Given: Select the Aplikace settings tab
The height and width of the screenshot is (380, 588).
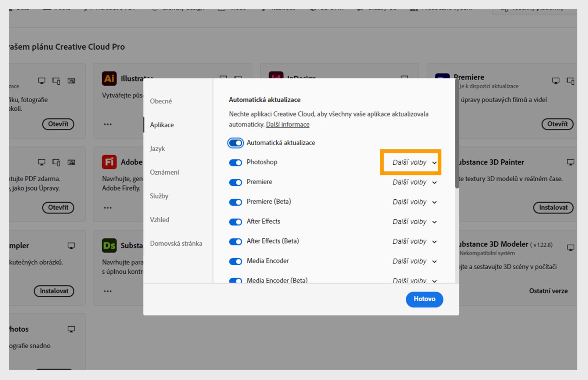Looking at the screenshot, I should 162,125.
